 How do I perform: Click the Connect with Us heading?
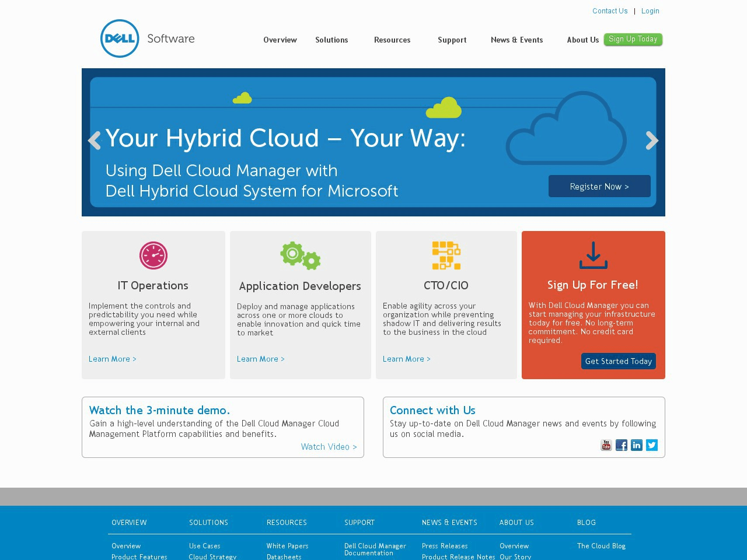432,410
